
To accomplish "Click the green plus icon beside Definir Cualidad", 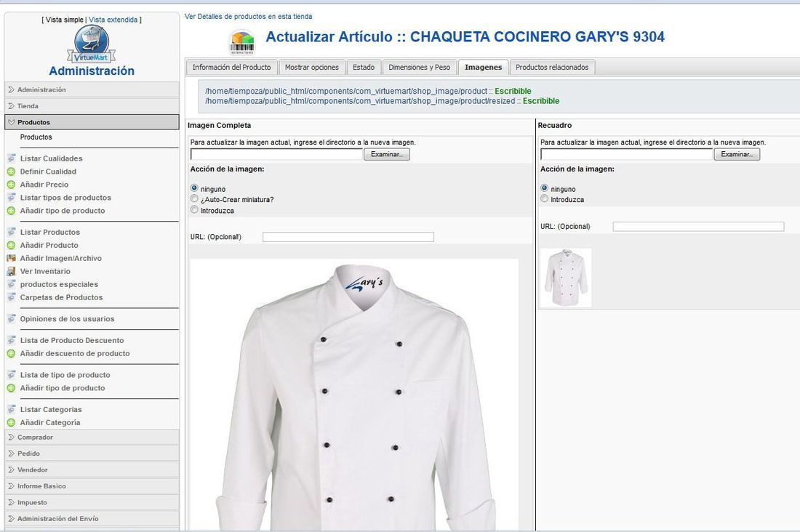I will click(x=11, y=172).
